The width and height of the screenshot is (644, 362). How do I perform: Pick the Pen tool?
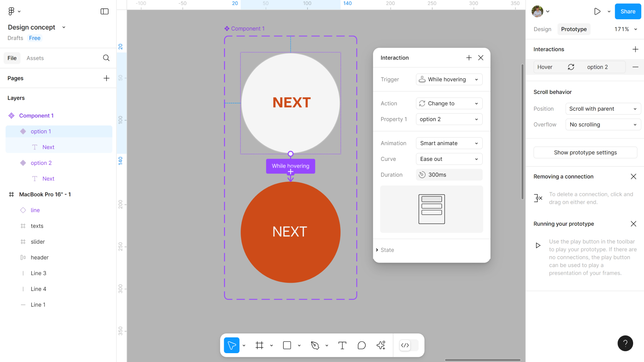coord(315,345)
